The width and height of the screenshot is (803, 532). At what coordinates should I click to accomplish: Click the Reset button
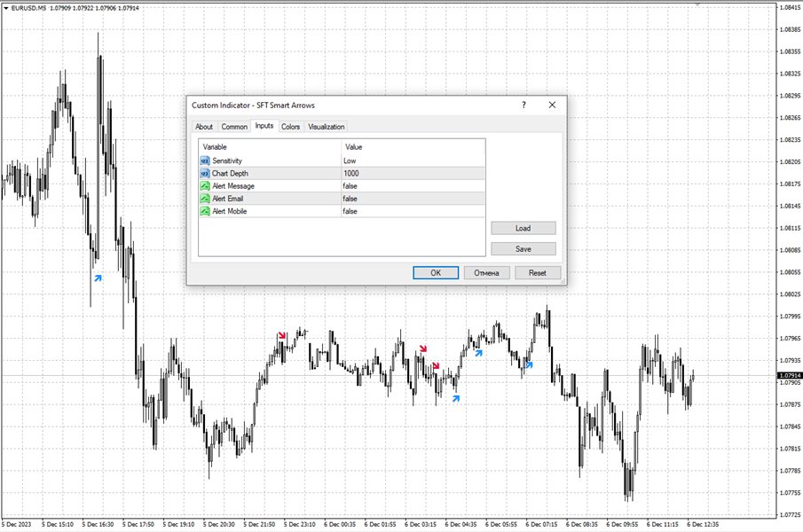pos(537,273)
